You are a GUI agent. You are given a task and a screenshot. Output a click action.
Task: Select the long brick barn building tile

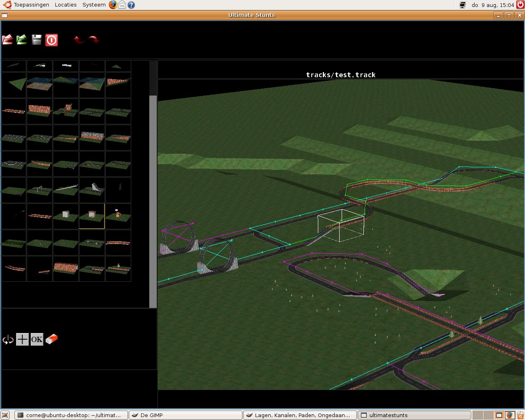click(x=66, y=269)
